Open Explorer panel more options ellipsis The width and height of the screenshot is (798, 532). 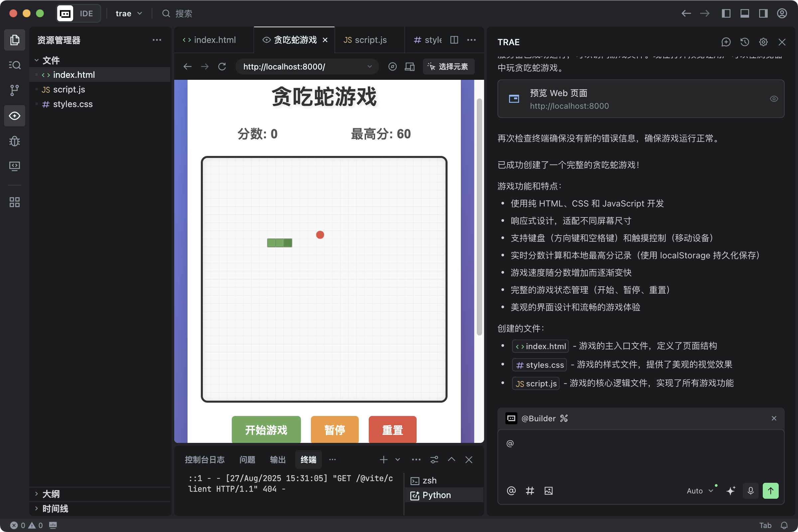157,40
